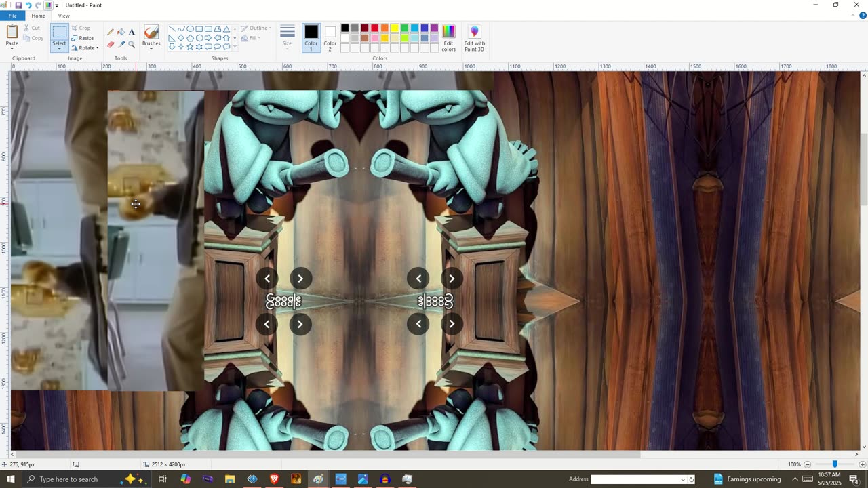Screen dimensions: 868x488
Task: Switch to the View ribbon tab
Action: click(64, 16)
